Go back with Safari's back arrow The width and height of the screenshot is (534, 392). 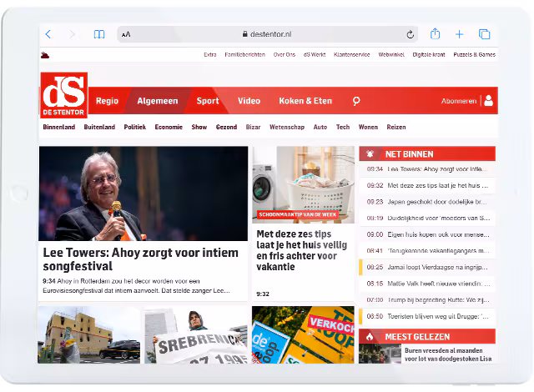[48, 34]
